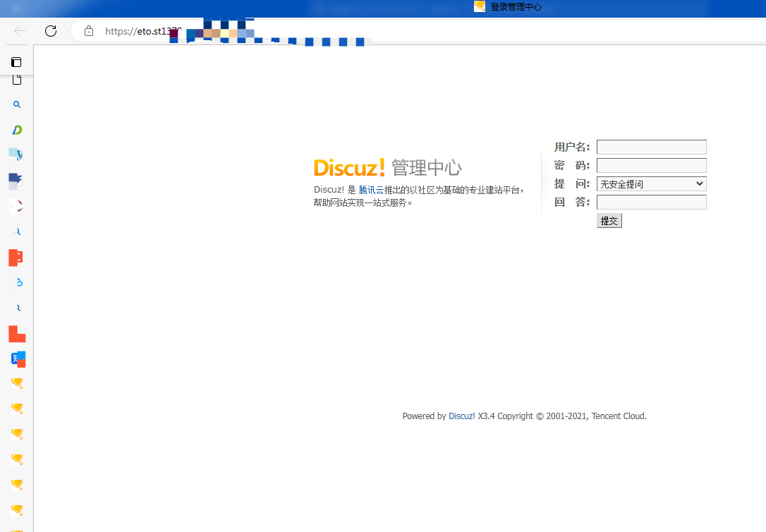This screenshot has height=532, width=766.
Task: Click the 管理中心 heading text
Action: pos(427,167)
